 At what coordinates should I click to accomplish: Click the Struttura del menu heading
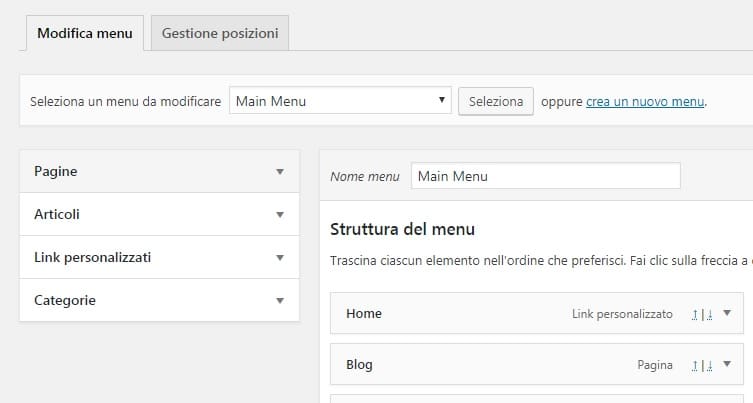coord(402,229)
